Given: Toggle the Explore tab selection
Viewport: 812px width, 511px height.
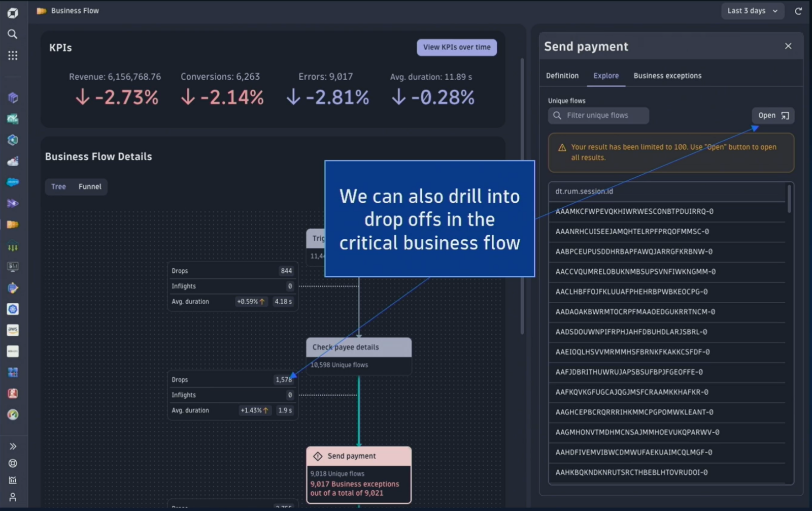Looking at the screenshot, I should click(605, 75).
